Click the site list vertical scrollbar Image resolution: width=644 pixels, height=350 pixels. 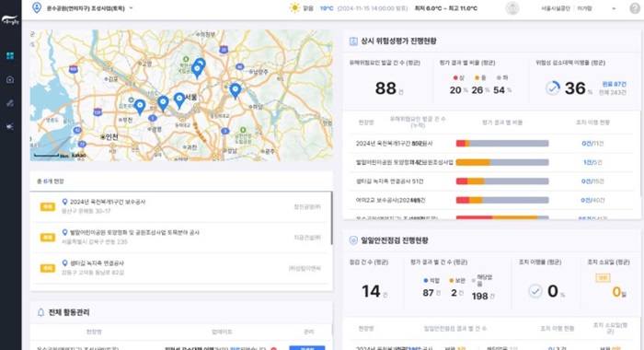coord(331,218)
